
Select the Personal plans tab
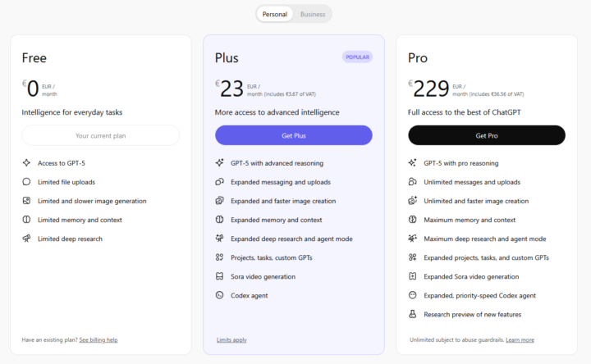pyautogui.click(x=275, y=14)
